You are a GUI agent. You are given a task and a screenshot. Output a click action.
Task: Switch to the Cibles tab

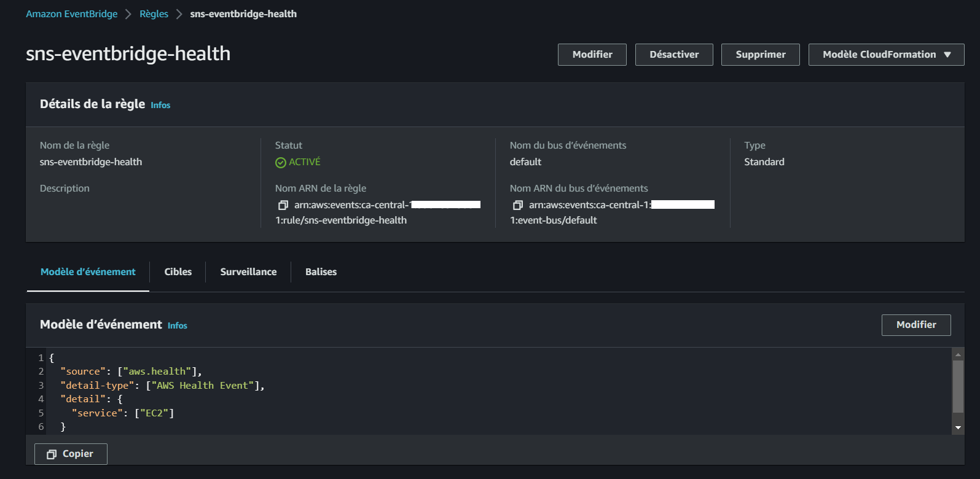pos(178,271)
